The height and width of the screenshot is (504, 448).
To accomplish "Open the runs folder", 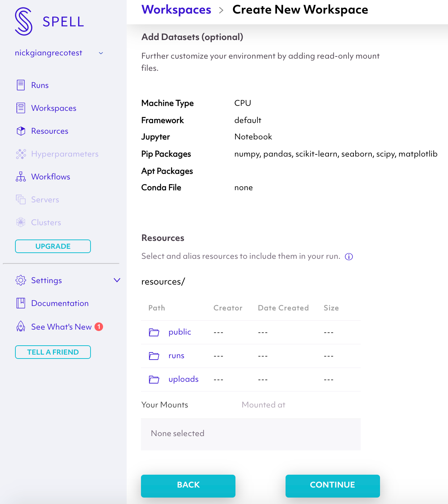I will click(x=176, y=356).
